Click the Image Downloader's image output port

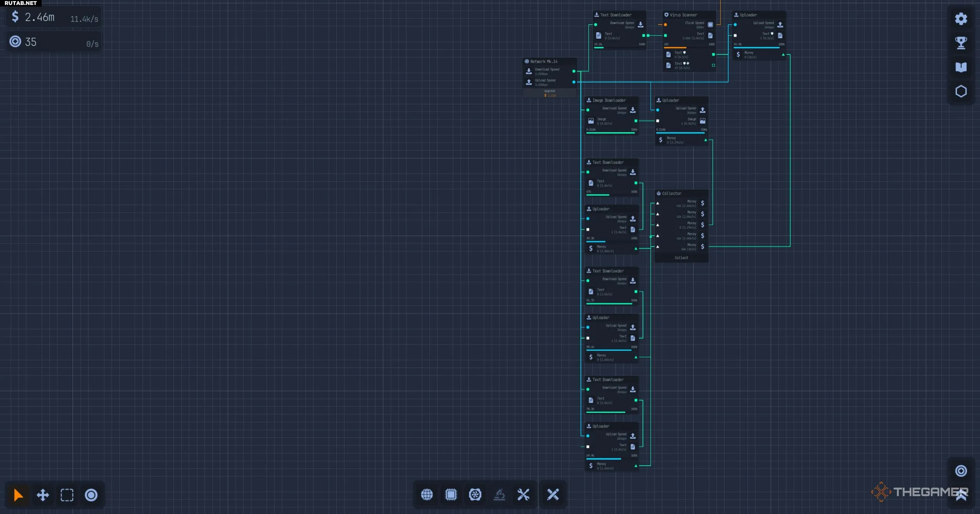pos(636,121)
